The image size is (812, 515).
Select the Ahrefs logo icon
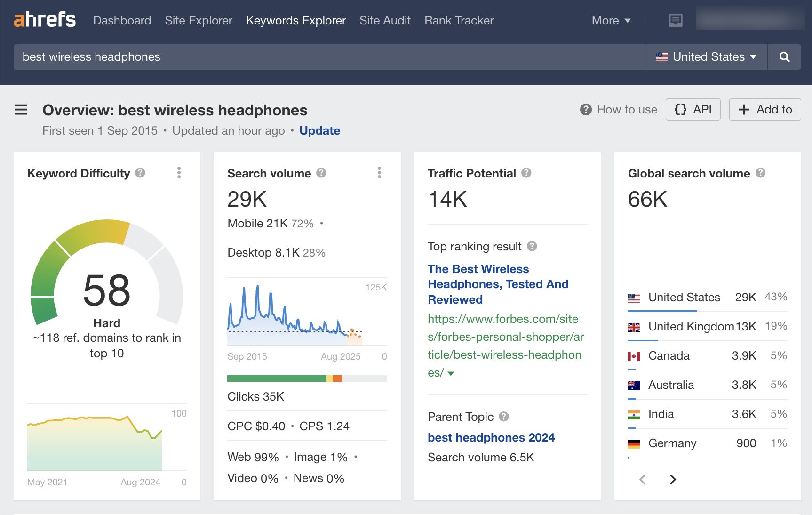45,20
